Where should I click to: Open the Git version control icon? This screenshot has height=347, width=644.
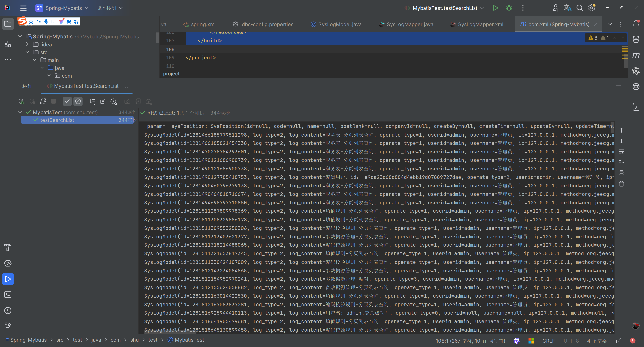pyautogui.click(x=8, y=326)
